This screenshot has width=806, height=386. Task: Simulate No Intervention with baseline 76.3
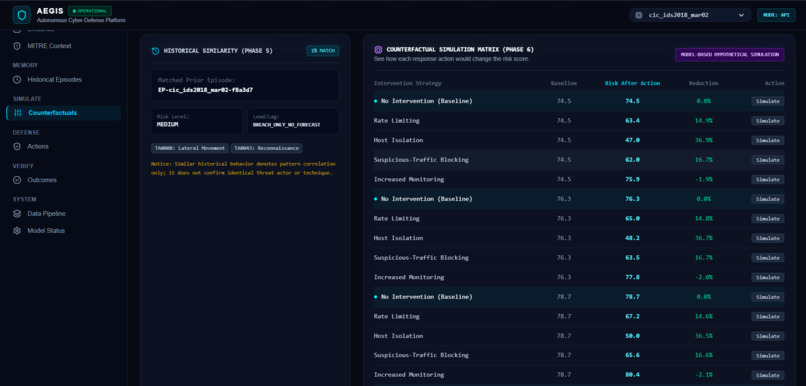pyautogui.click(x=767, y=199)
